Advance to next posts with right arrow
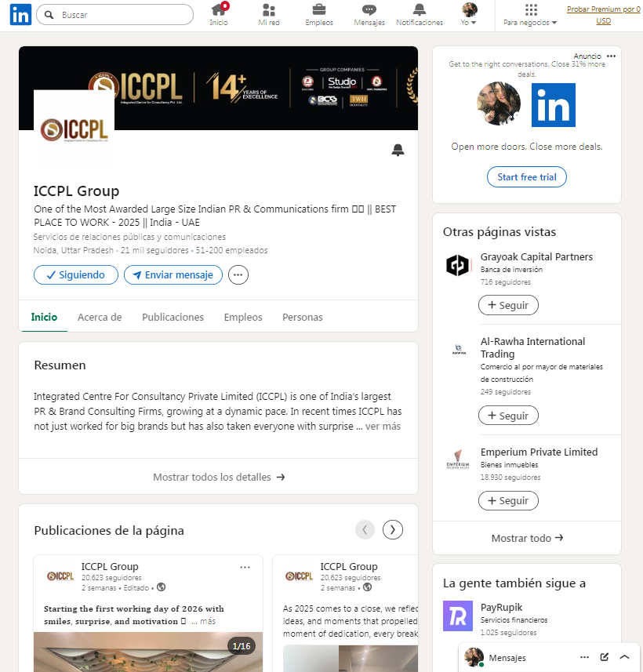The height and width of the screenshot is (672, 643). [x=393, y=530]
